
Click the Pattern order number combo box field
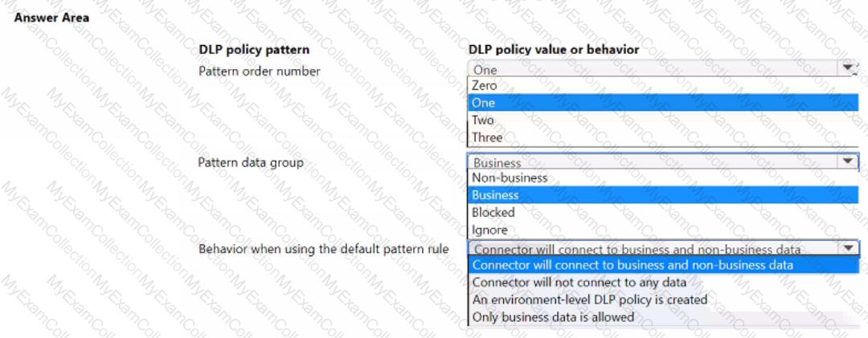[651, 70]
